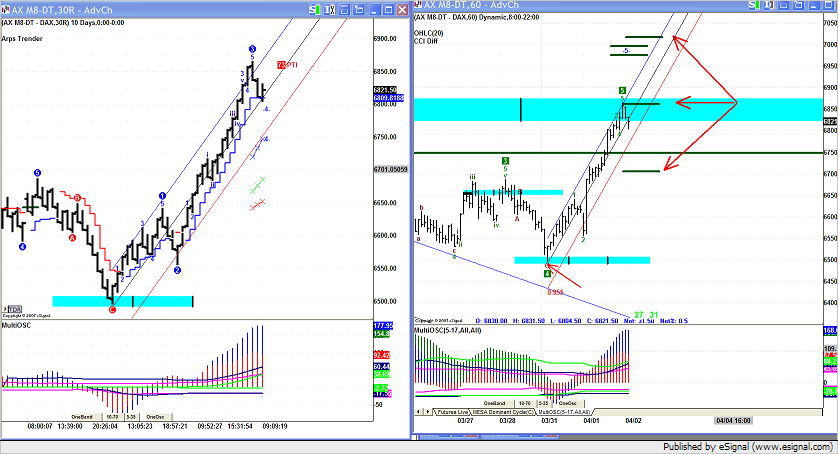Click the left tab scroll arrow beside Futures Live
Screen dimensions: 838x454
point(418,411)
